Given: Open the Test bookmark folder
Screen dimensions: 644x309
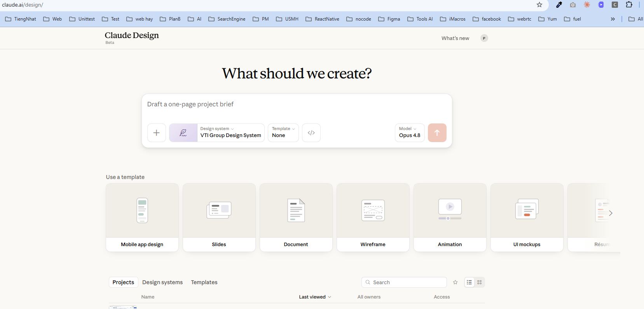Looking at the screenshot, I should click(111, 19).
